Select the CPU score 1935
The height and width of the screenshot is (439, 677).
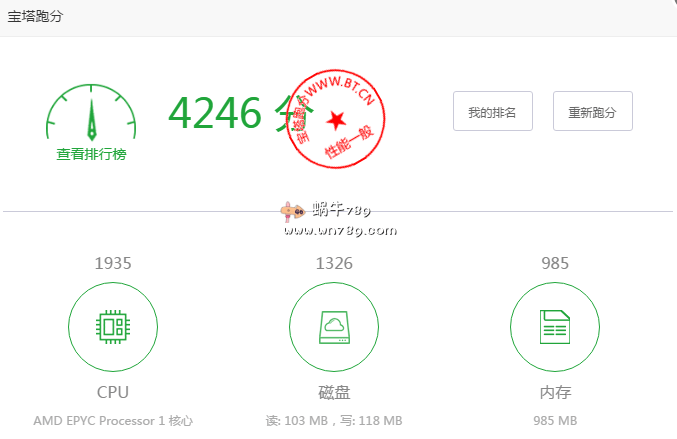[x=113, y=264]
